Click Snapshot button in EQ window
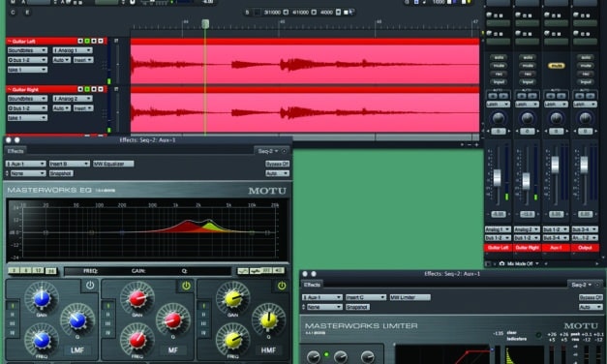This screenshot has width=607, height=364. (x=61, y=173)
